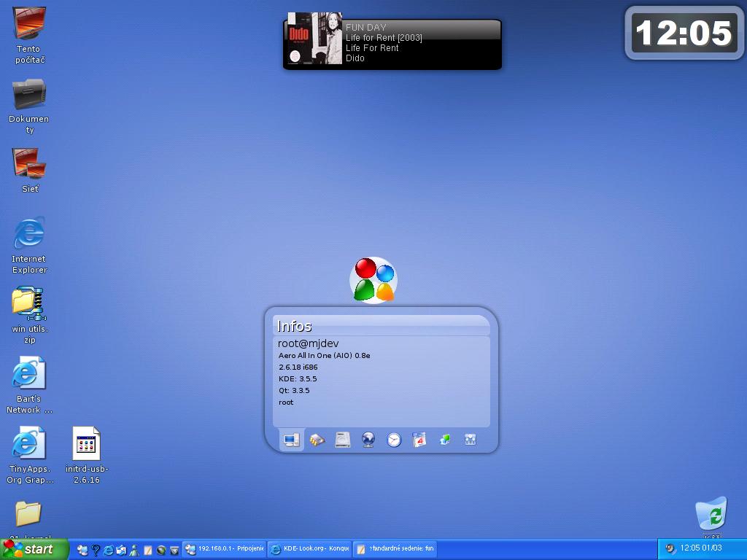Select the hard disk icon in AIO widget
747x560 pixels.
pos(343,440)
